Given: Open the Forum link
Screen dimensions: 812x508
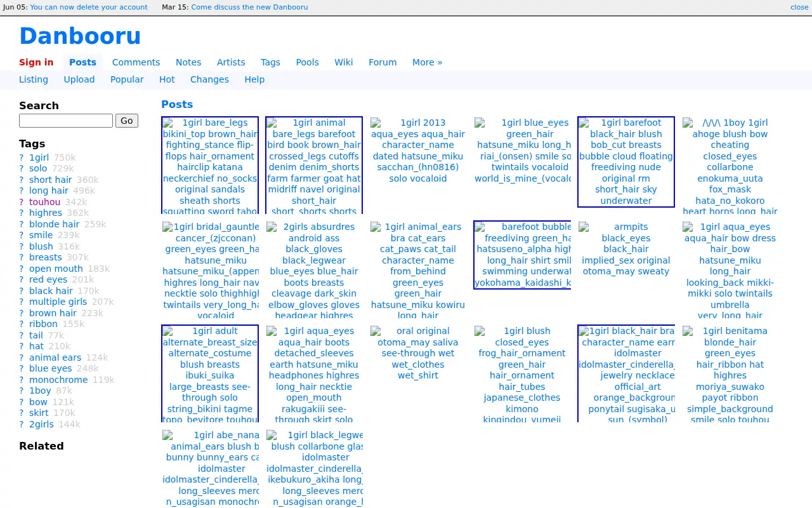Looking at the screenshot, I should tap(383, 62).
